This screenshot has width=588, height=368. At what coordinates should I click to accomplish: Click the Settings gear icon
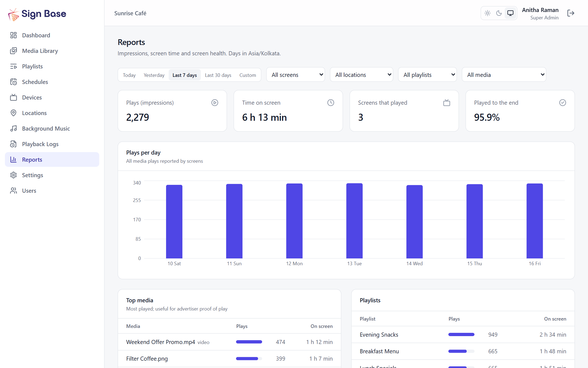coord(13,175)
